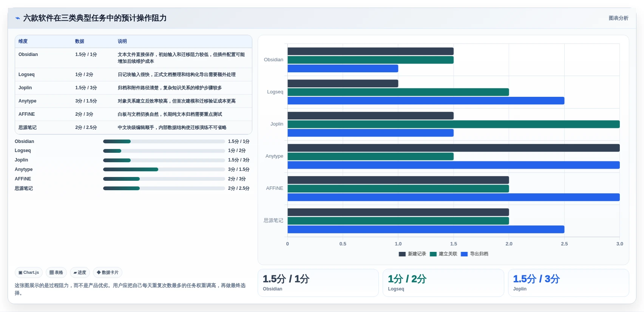Click Logseq description about 日记块输入很快

pyautogui.click(x=177, y=75)
